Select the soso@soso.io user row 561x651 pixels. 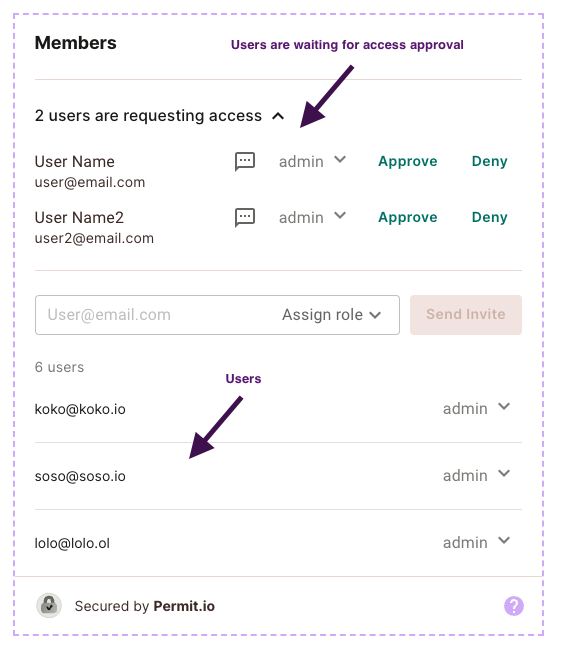(278, 476)
